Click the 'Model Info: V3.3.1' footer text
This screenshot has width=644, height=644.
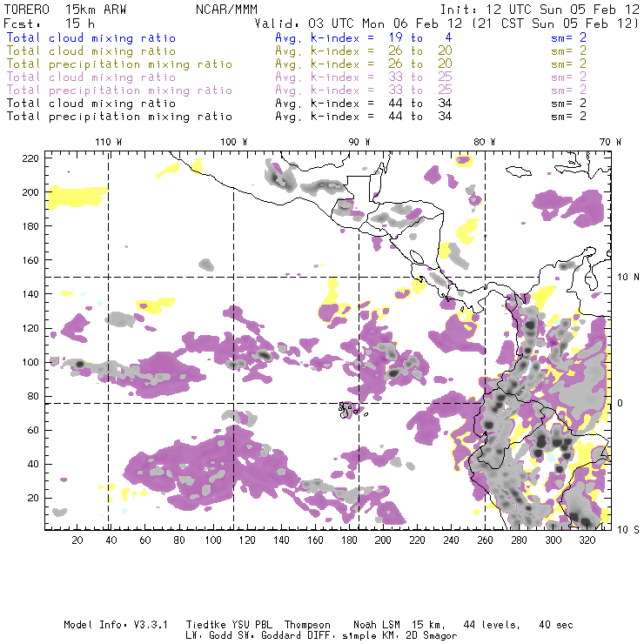(116, 625)
